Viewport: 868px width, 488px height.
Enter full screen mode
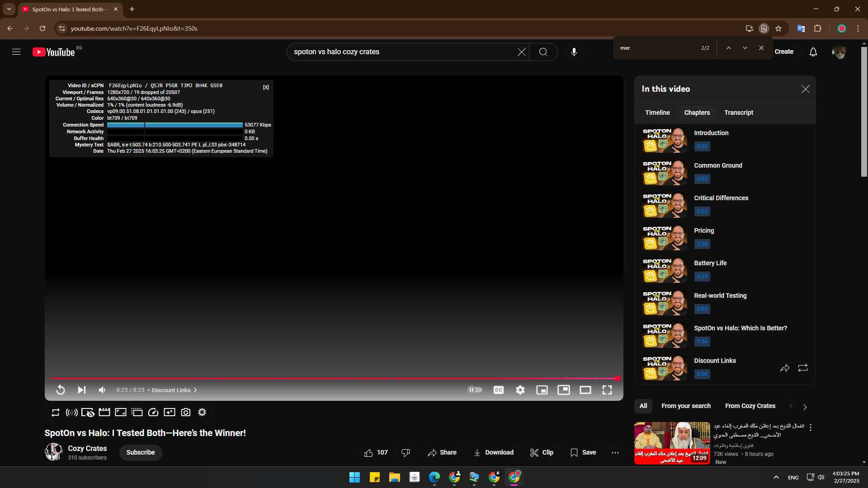[x=607, y=390]
